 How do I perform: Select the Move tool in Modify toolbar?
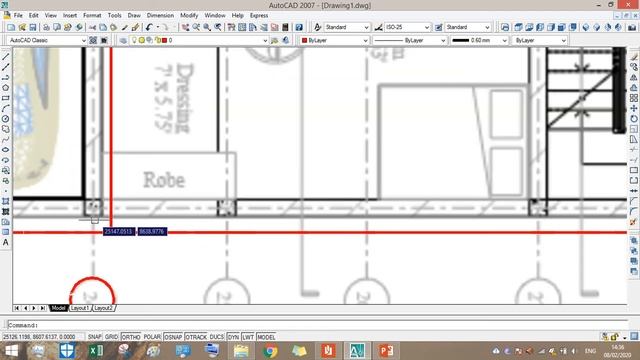[x=633, y=108]
